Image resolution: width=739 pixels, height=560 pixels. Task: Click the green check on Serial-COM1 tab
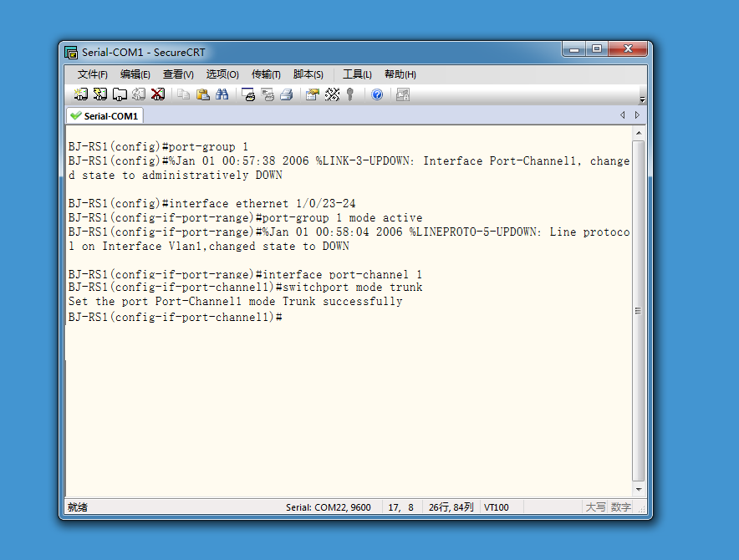point(75,115)
